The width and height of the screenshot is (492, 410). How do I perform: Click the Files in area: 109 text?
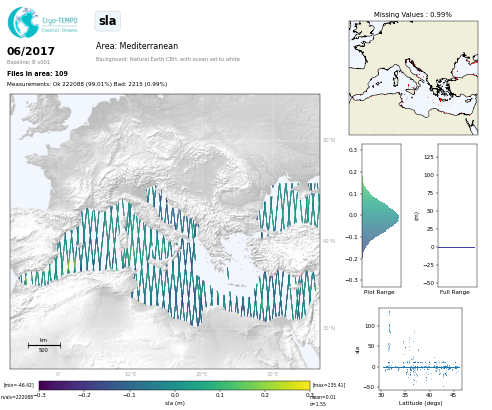(37, 73)
